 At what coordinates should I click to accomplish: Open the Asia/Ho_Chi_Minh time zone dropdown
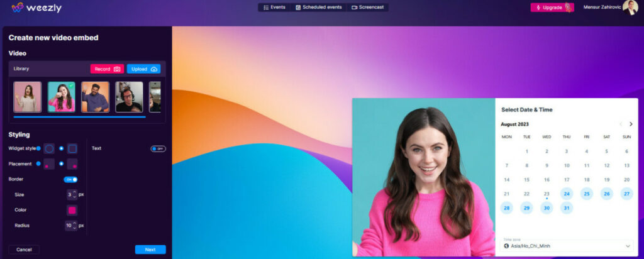pyautogui.click(x=567, y=246)
